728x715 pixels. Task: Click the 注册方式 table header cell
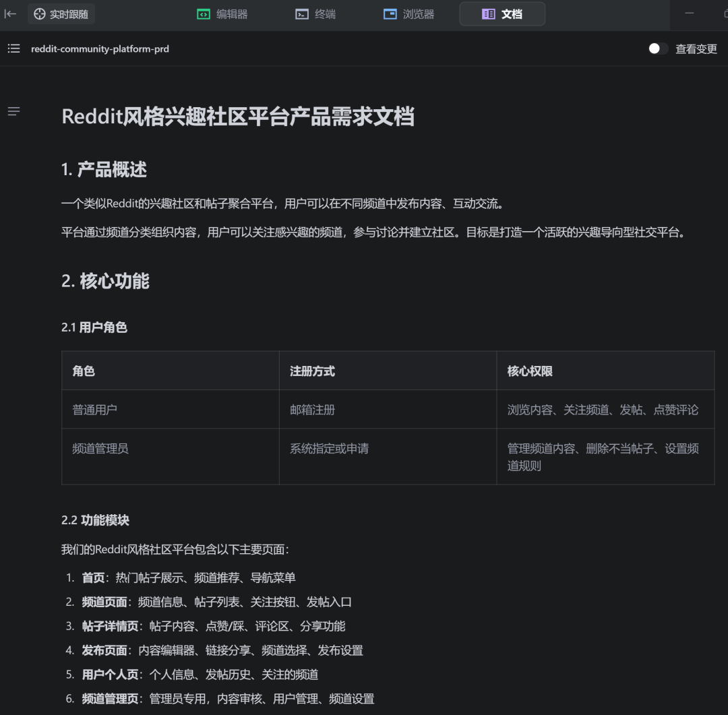[388, 371]
